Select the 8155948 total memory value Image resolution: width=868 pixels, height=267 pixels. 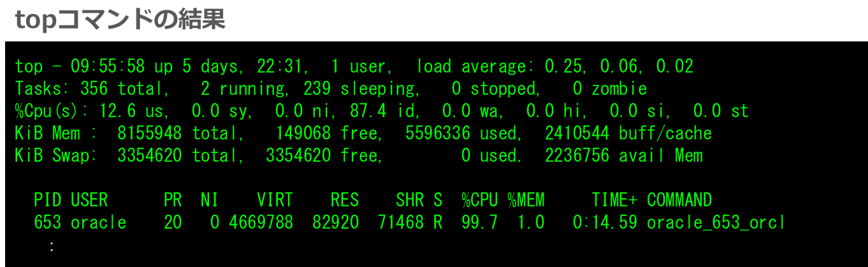click(150, 133)
